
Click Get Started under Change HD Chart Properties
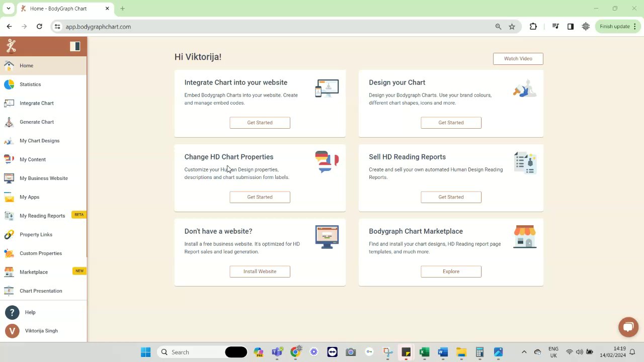(260, 197)
